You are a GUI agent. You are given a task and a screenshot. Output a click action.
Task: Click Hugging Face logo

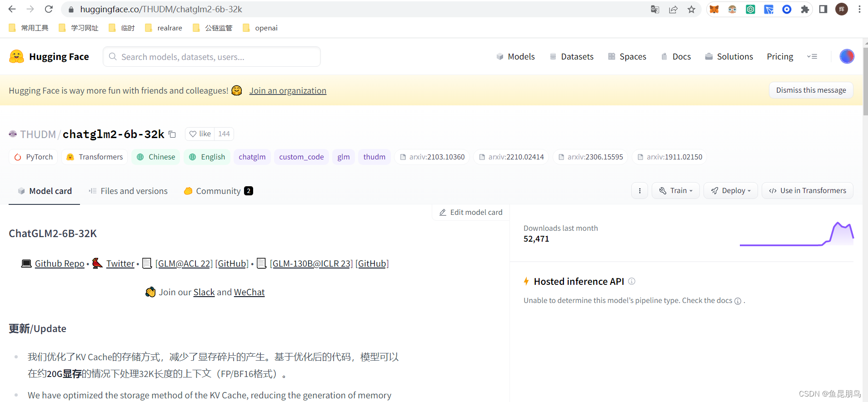point(49,56)
